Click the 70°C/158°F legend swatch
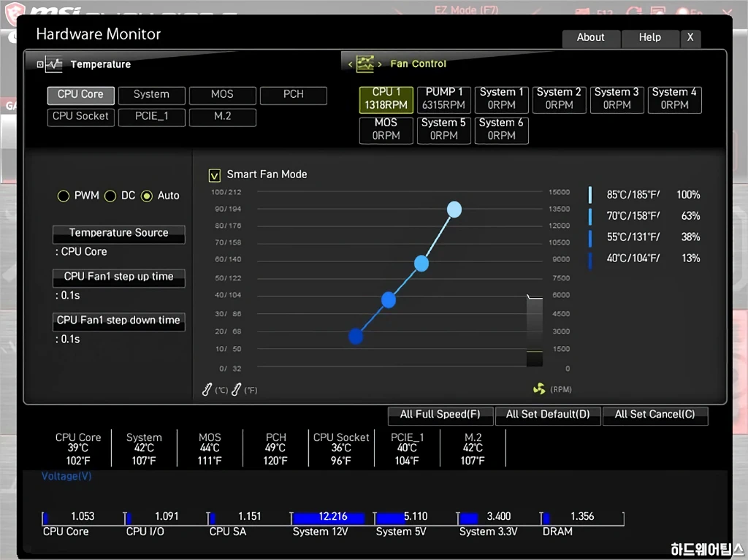 (590, 216)
